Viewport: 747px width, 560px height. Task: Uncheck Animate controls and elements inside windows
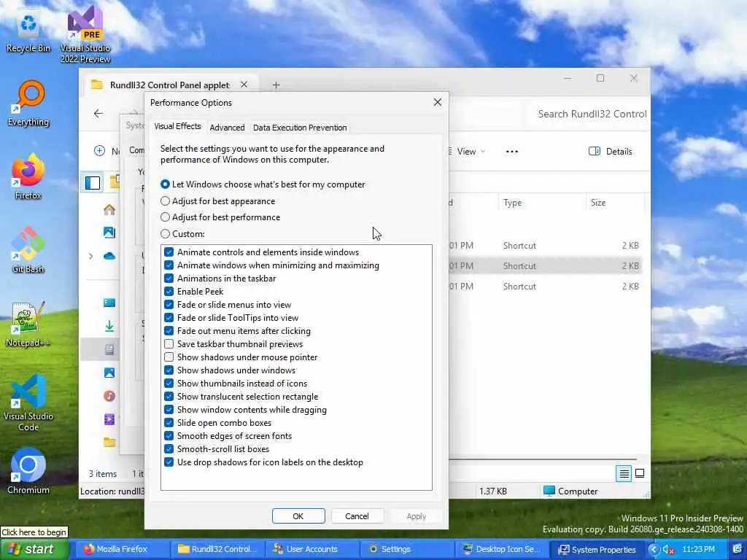(x=169, y=252)
